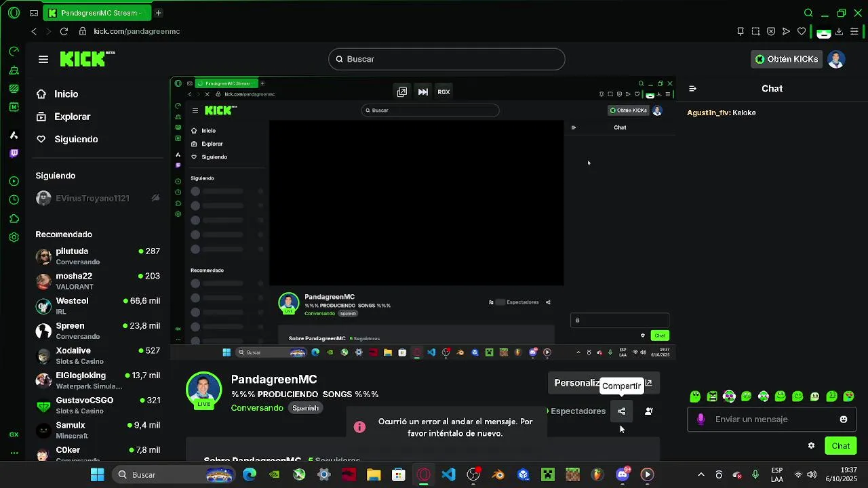Send message with the green Chat button
Image resolution: width=868 pixels, height=488 pixels.
click(841, 445)
